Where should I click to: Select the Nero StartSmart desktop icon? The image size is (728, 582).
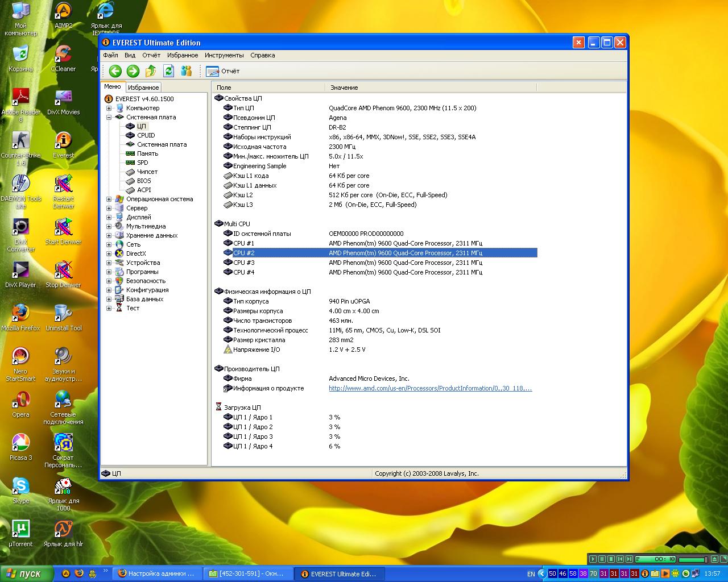(20, 364)
